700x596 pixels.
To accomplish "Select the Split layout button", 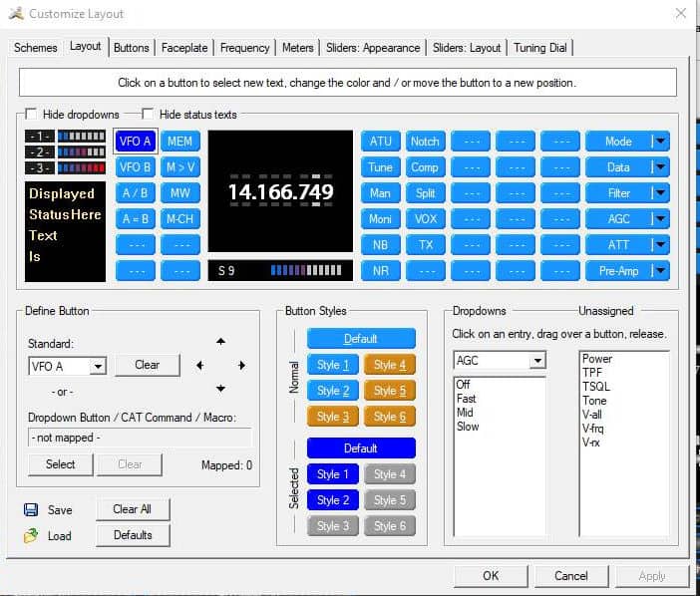I will 426,193.
